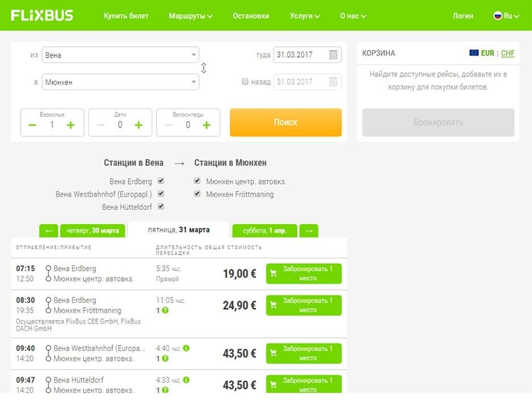This screenshot has height=403, width=532.
Task: Enable the назад return trip checkbox
Action: point(245,82)
